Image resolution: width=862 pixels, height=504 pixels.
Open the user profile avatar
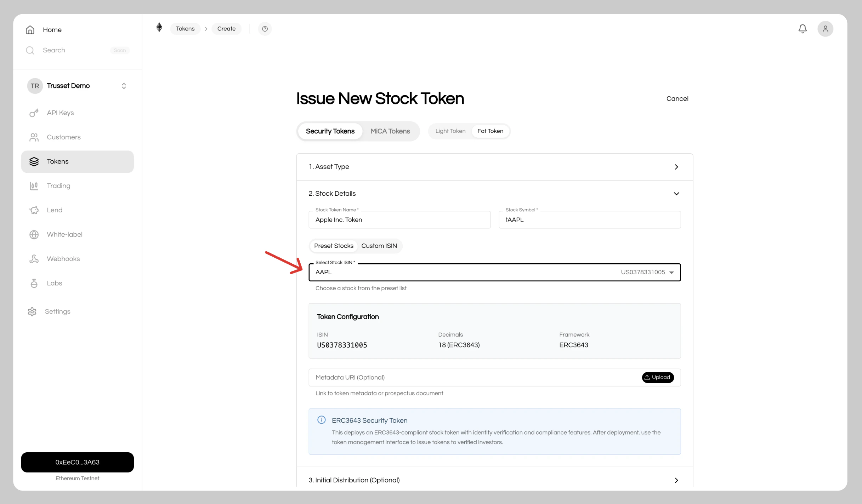point(826,29)
